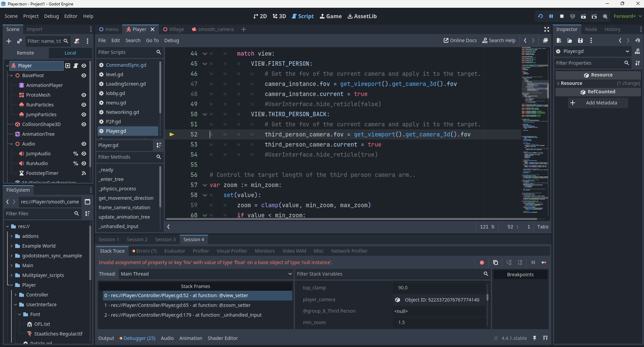Pause the running project
Screen dimensions: 644x347
coord(551,16)
